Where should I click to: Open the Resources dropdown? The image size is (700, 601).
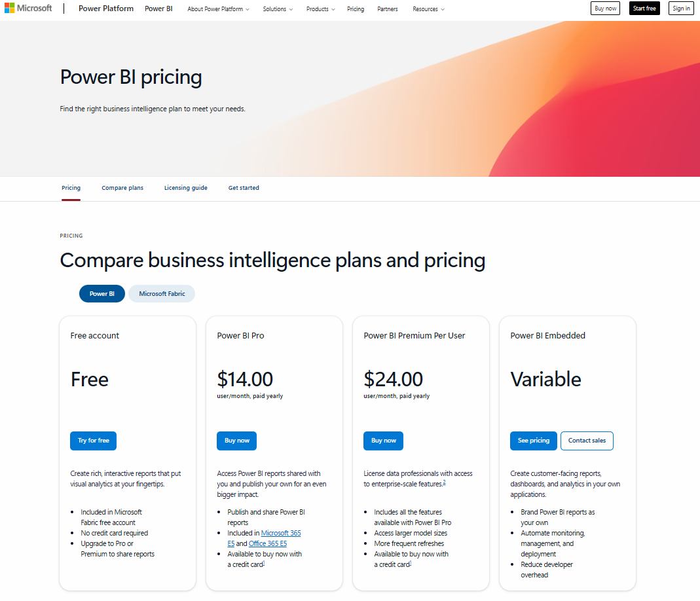pyautogui.click(x=428, y=9)
